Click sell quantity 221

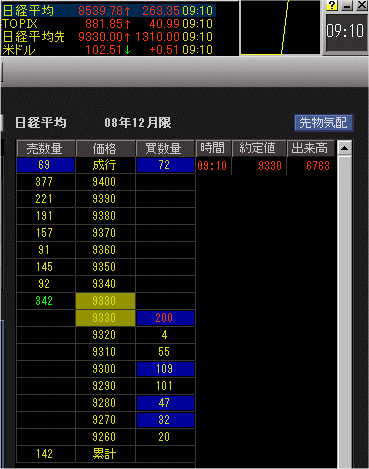point(46,199)
